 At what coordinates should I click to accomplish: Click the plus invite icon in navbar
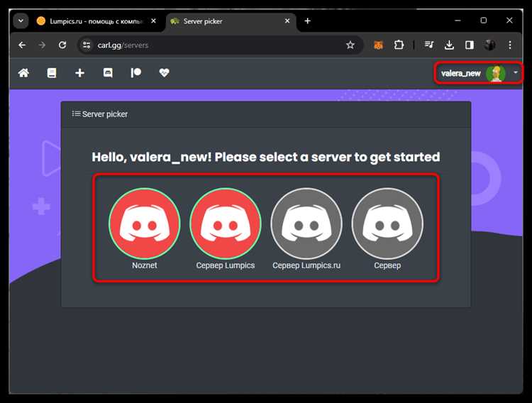(x=79, y=72)
